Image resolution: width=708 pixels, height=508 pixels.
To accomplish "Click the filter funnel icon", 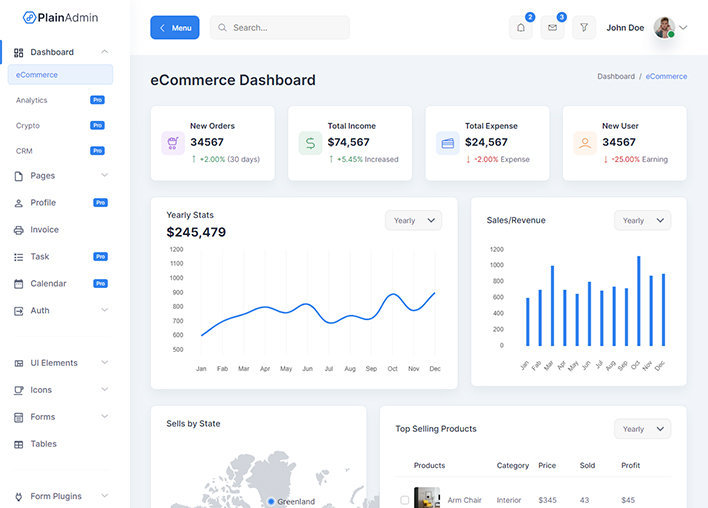I will pos(584,28).
